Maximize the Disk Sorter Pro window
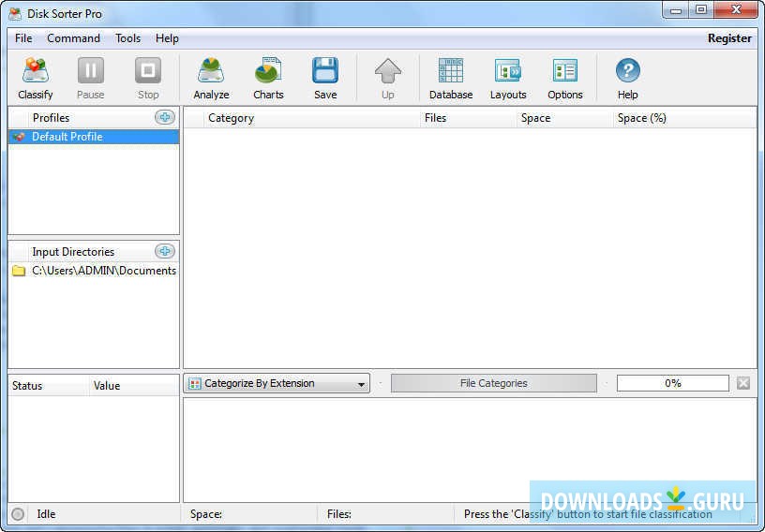Image resolution: width=765 pixels, height=532 pixels. (701, 9)
